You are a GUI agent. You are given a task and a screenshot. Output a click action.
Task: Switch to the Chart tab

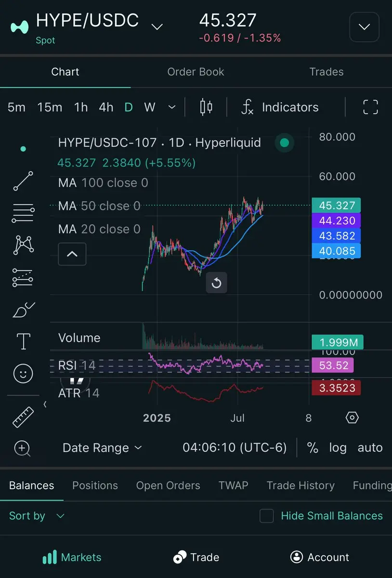tap(65, 72)
